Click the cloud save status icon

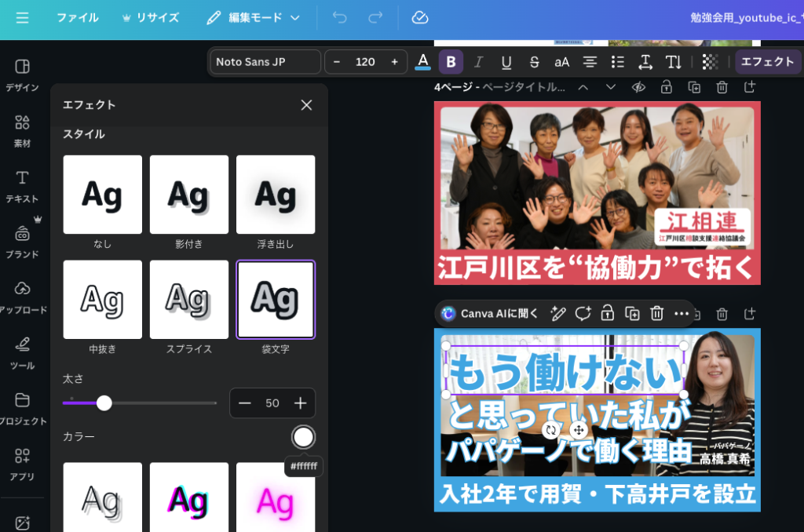(x=420, y=17)
